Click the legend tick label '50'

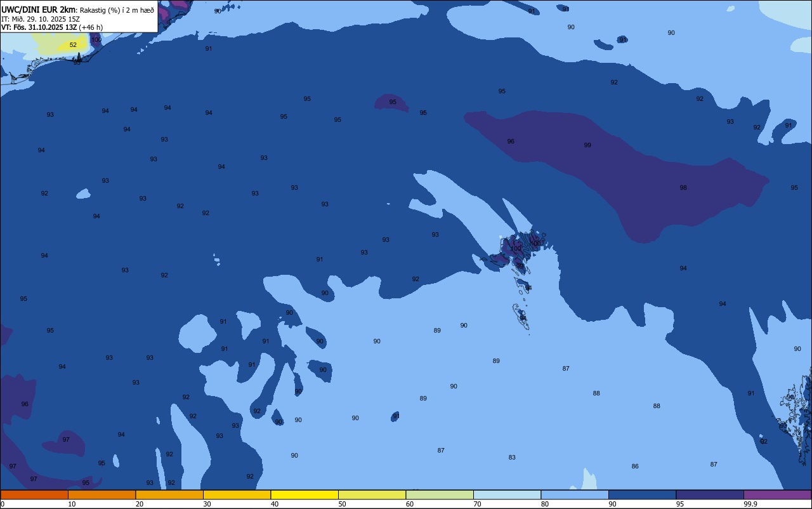pyautogui.click(x=342, y=504)
